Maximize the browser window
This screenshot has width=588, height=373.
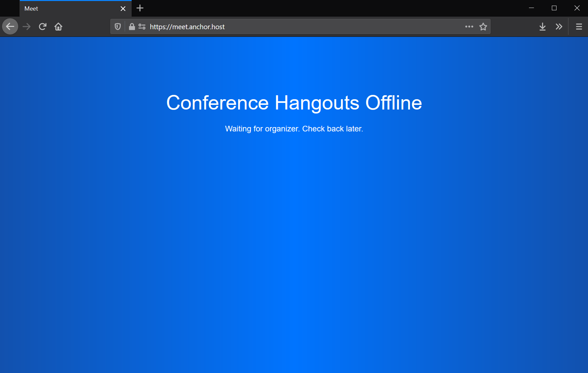[554, 8]
